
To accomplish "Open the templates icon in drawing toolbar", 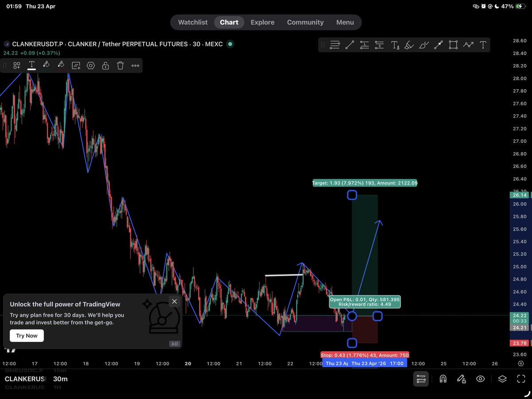I will pos(17,66).
